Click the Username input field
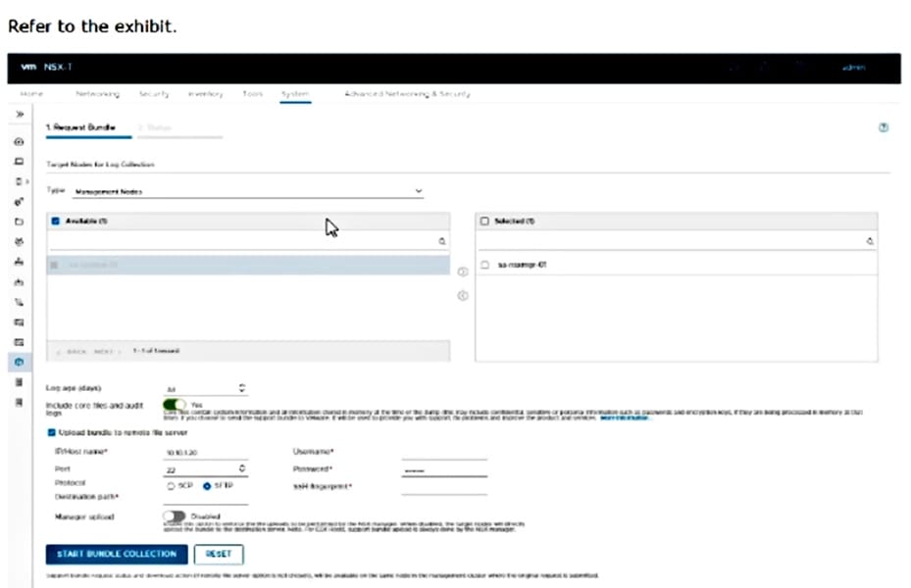This screenshot has height=588, width=911. click(444, 452)
